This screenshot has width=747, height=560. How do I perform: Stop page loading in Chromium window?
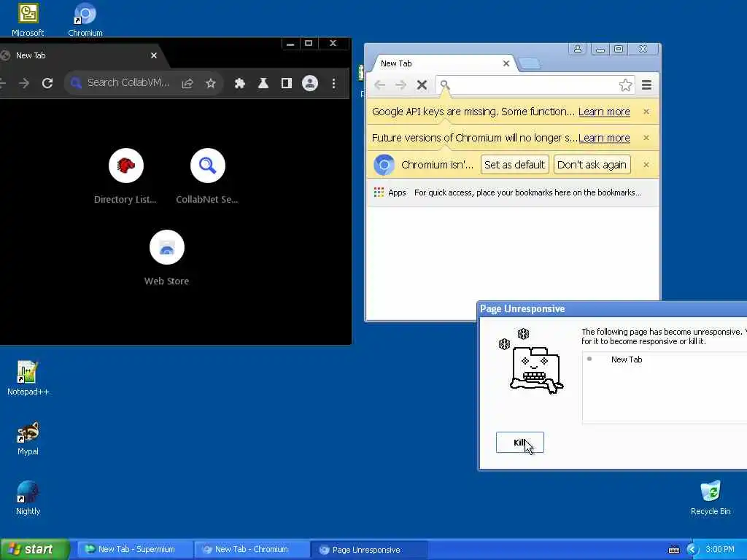point(422,85)
